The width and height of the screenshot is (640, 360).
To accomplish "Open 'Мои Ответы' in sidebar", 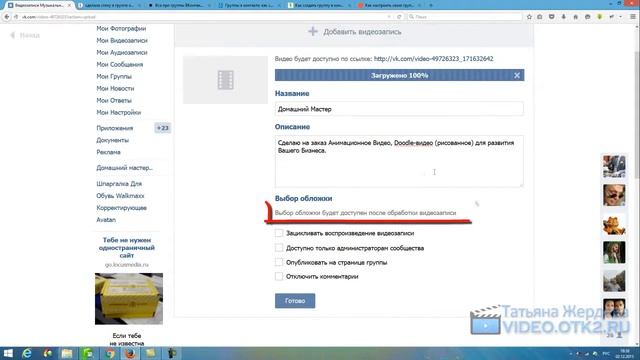I will pos(114,100).
